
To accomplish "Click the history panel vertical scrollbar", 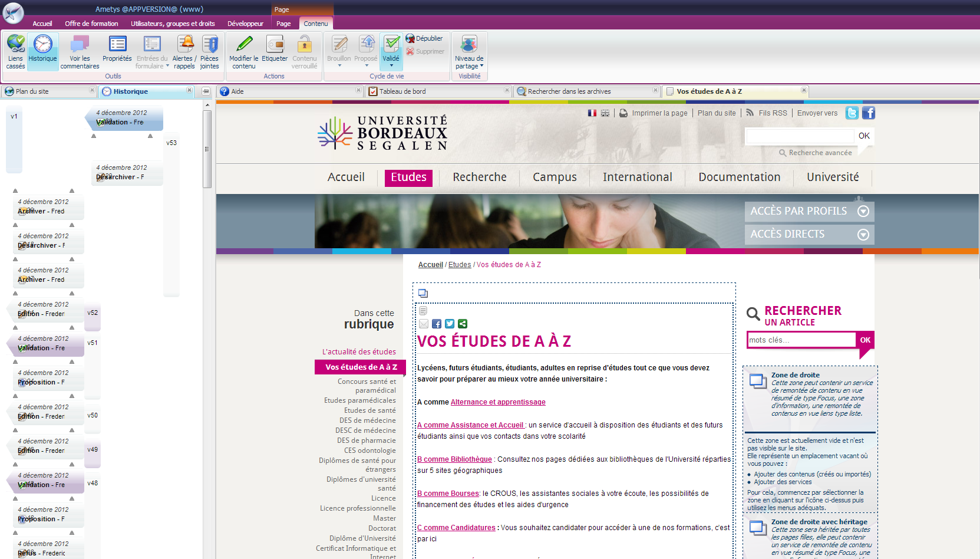I will [x=207, y=149].
